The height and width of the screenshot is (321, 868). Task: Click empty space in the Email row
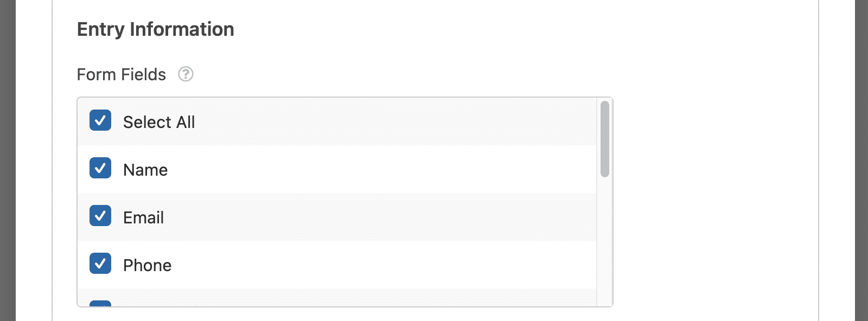tap(380, 217)
